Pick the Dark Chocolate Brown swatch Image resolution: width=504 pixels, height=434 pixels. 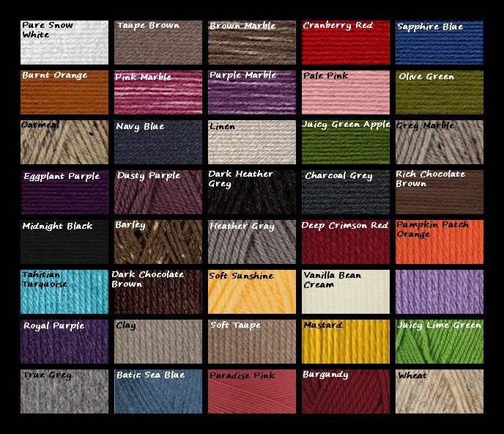158,292
